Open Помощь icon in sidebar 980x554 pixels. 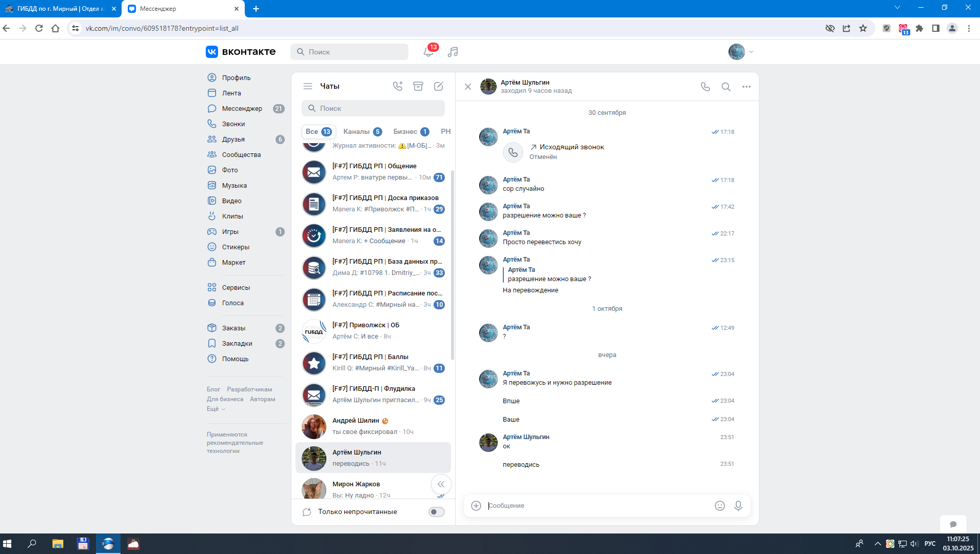click(x=212, y=359)
